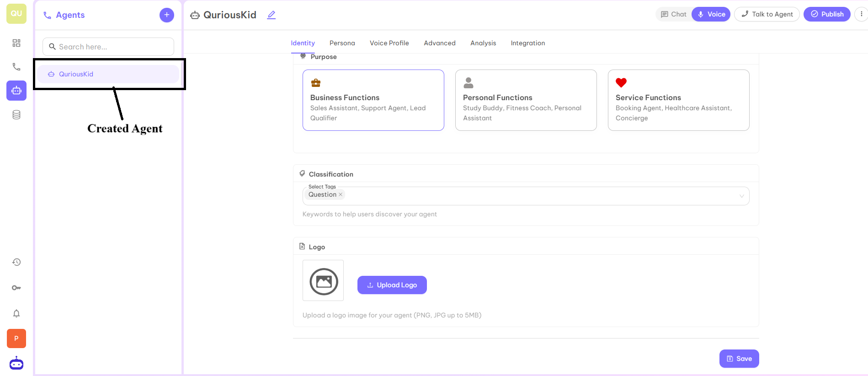The width and height of the screenshot is (868, 376).
Task: Click the orange P profile avatar
Action: [x=16, y=338]
